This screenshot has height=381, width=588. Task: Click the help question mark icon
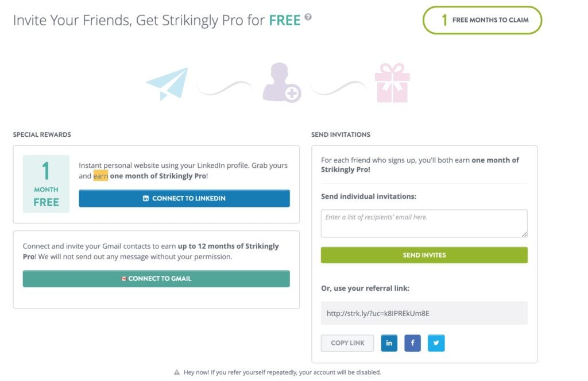coord(308,17)
